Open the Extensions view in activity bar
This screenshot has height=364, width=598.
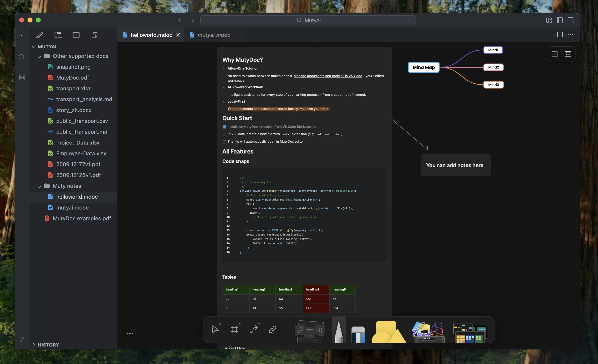[x=22, y=77]
